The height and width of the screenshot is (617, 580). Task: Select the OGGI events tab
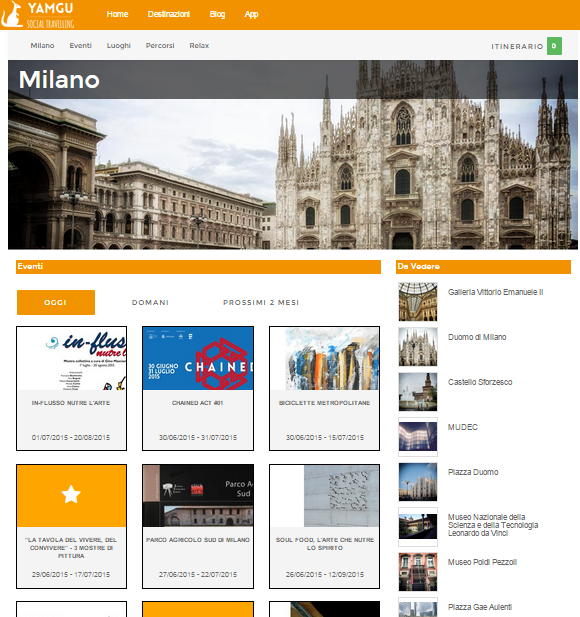[x=55, y=302]
